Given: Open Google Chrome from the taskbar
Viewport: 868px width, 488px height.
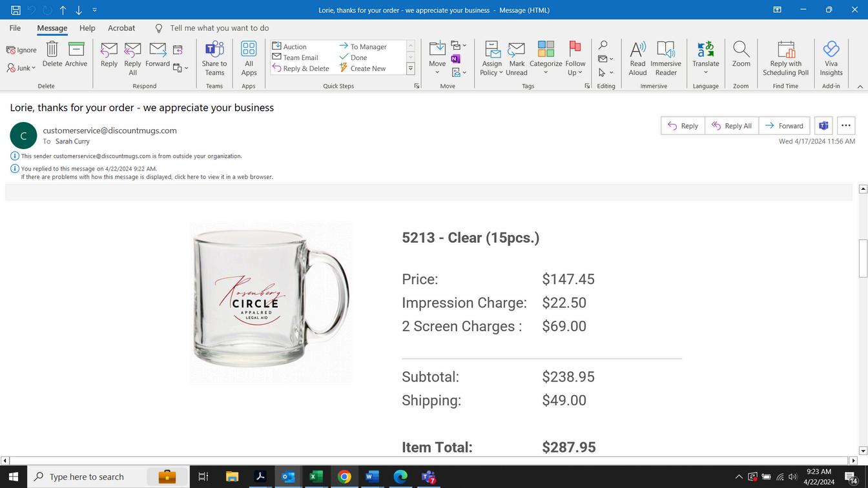Looking at the screenshot, I should 344,476.
